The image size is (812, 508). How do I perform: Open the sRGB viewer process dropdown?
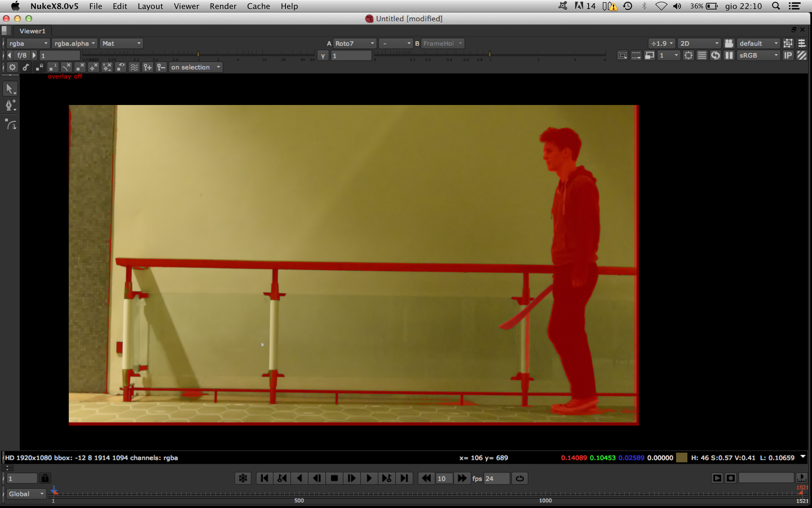pos(758,56)
